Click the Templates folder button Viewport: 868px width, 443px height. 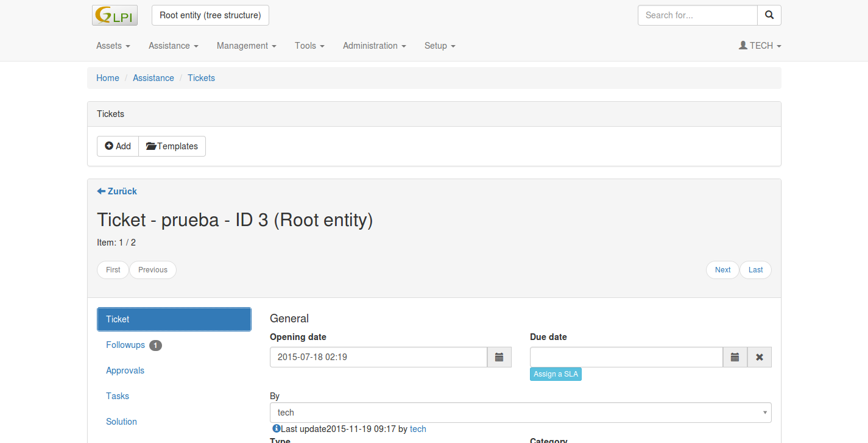click(172, 146)
